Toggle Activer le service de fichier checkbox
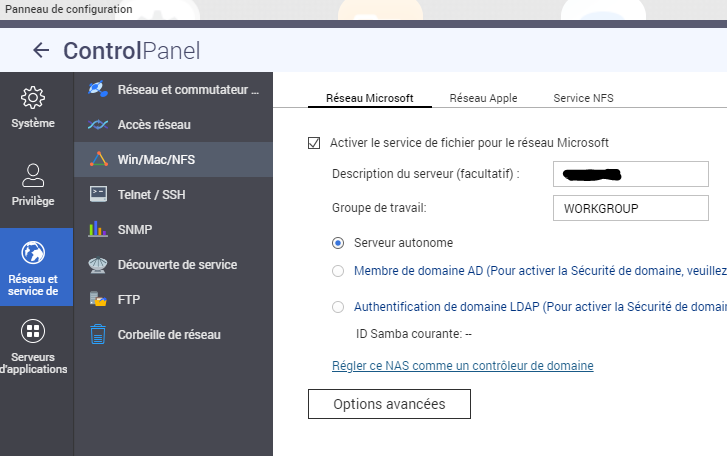 tap(314, 143)
